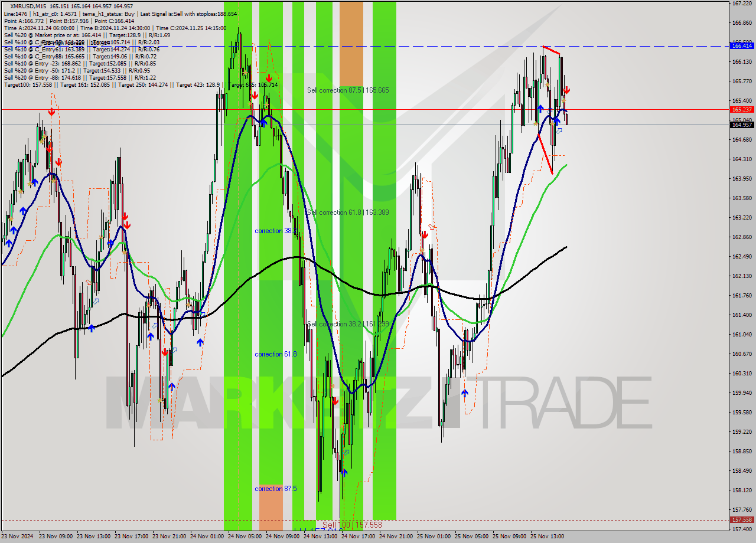Image resolution: width=756 pixels, height=543 pixels.
Task: Click the 163.580 price axis label
Action: 742,198
